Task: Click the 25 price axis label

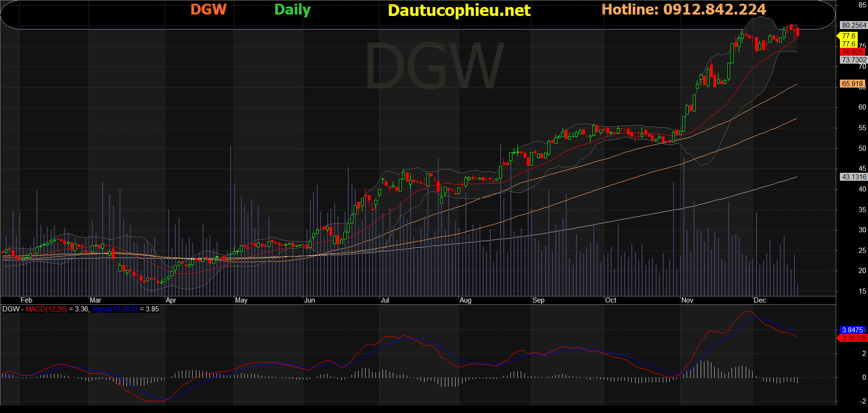Action: 862,251
